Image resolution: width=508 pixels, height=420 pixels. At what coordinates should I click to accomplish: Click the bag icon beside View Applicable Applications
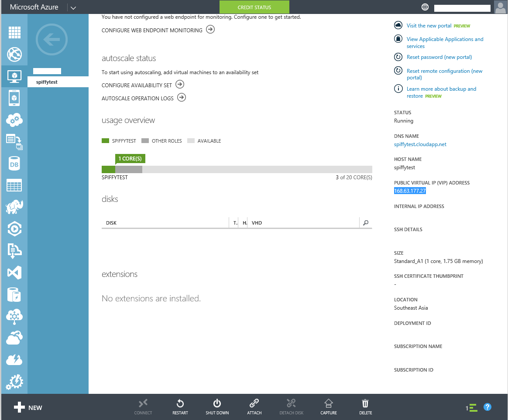point(398,38)
